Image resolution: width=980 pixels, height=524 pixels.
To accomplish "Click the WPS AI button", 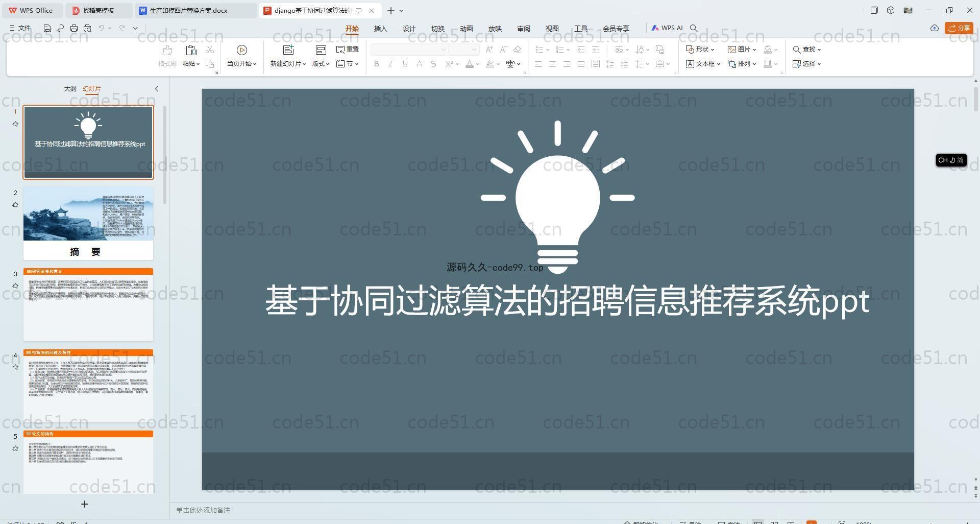I will pyautogui.click(x=667, y=28).
